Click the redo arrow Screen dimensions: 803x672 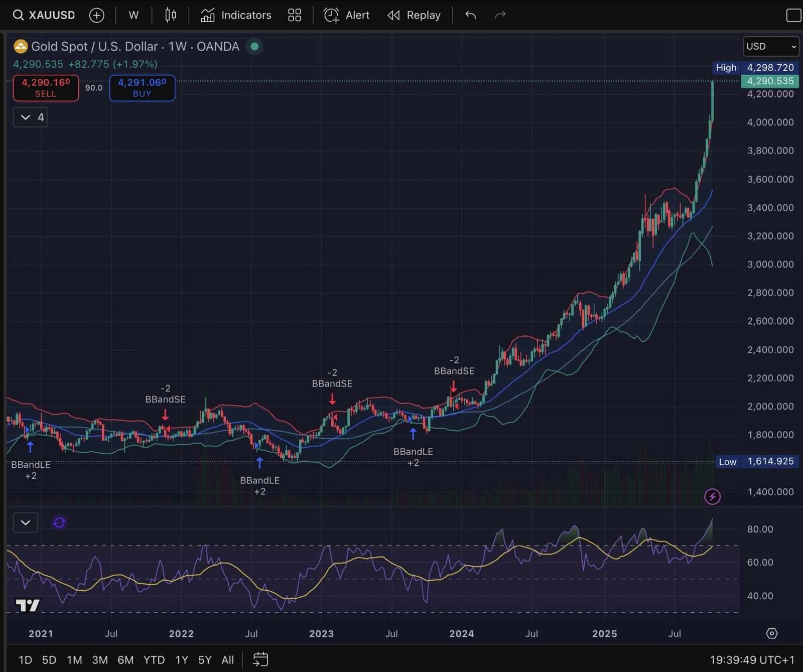[500, 15]
